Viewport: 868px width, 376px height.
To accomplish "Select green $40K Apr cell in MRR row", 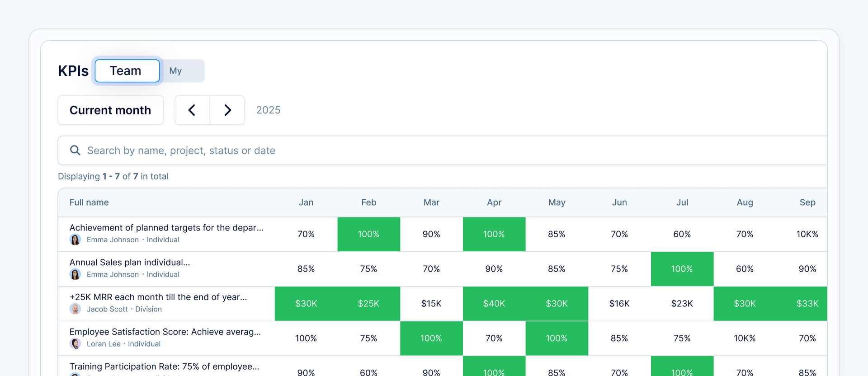I will click(494, 304).
